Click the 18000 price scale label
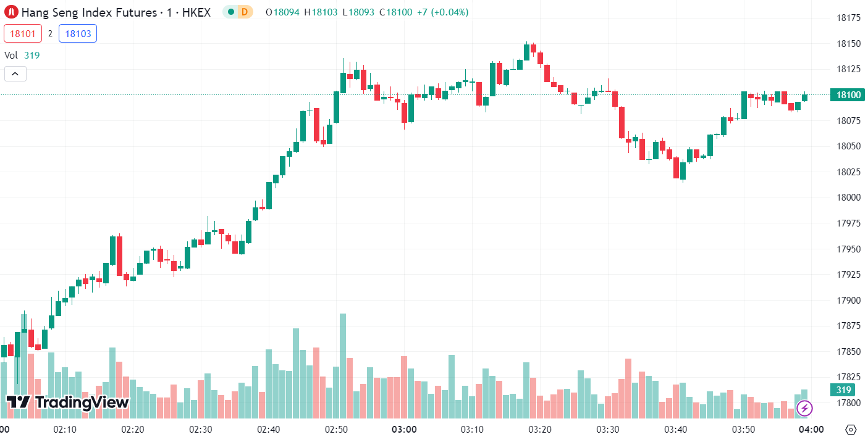This screenshot has width=868, height=437. pyautogui.click(x=848, y=198)
